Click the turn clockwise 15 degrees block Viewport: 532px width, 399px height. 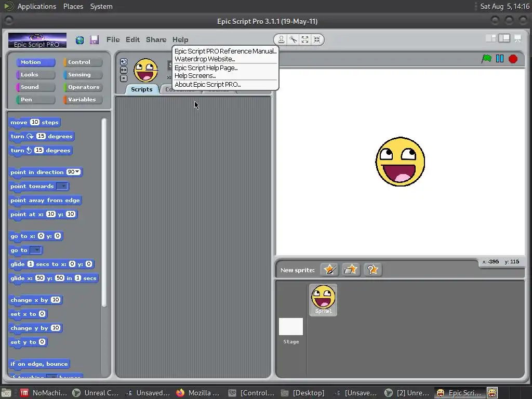click(42, 137)
